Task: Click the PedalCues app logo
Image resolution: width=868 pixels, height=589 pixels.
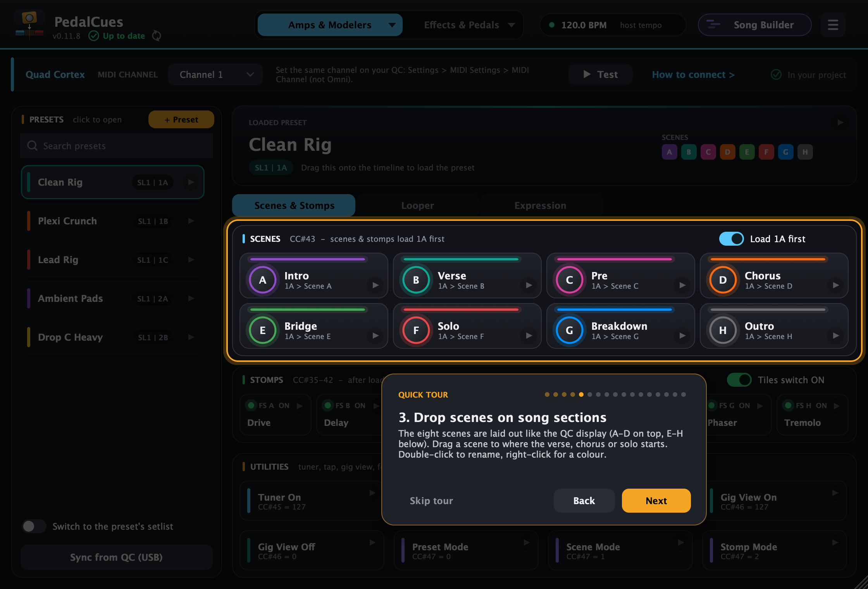Action: (29, 24)
